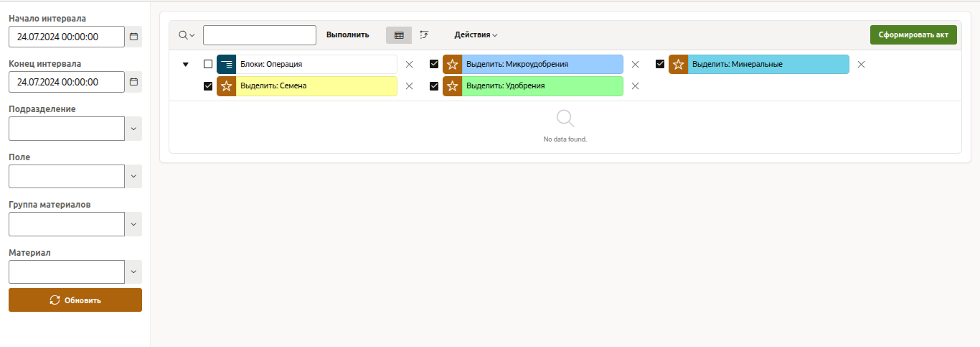Click the search magnifier column selector
Screen dimensions: 980x347
(x=187, y=35)
